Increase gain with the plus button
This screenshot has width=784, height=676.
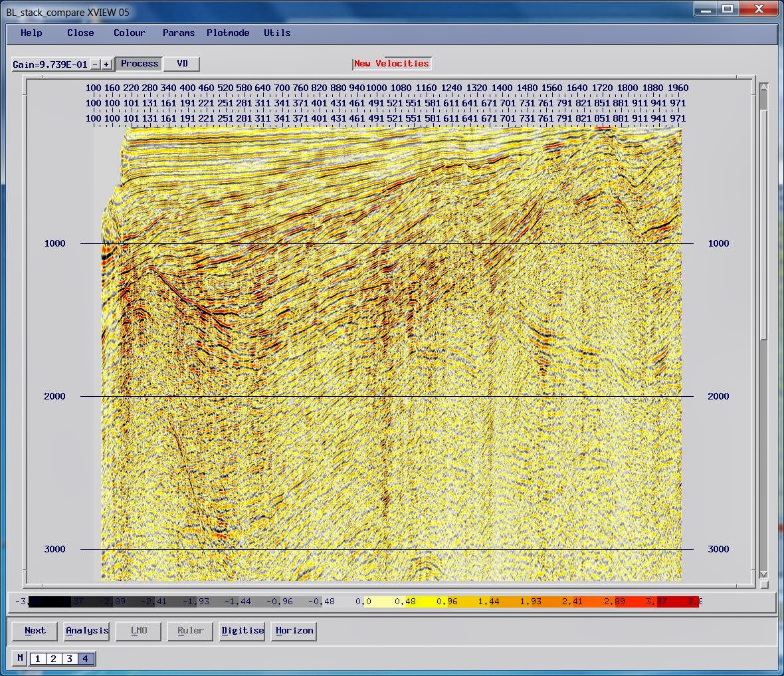tap(106, 64)
